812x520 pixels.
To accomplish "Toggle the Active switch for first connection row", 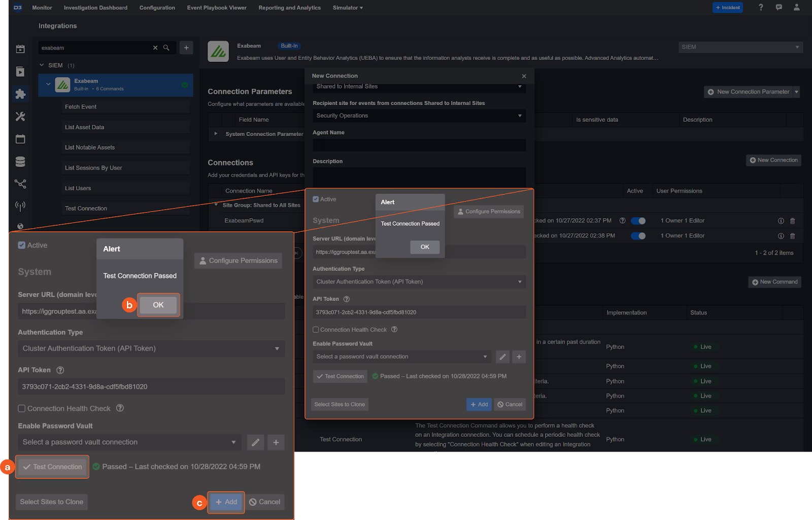I will click(x=638, y=221).
